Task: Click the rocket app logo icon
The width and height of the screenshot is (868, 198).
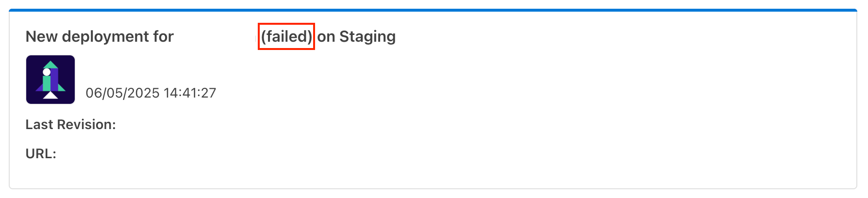Action: click(x=50, y=80)
